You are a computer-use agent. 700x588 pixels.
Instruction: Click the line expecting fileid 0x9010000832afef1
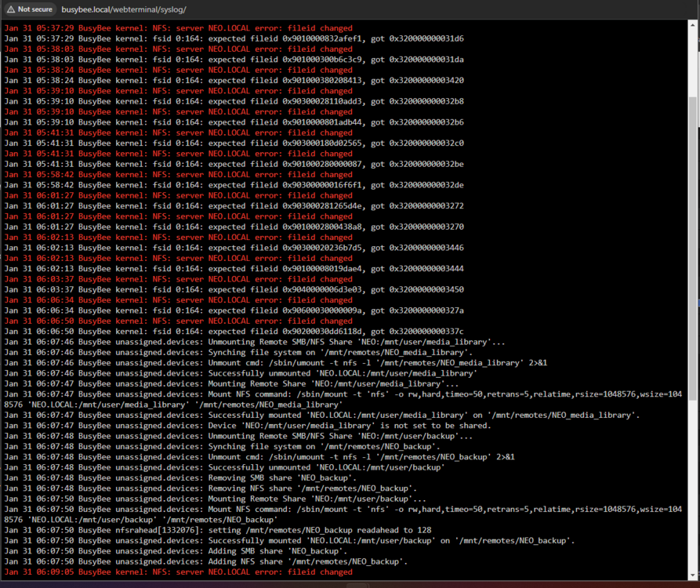[234, 38]
